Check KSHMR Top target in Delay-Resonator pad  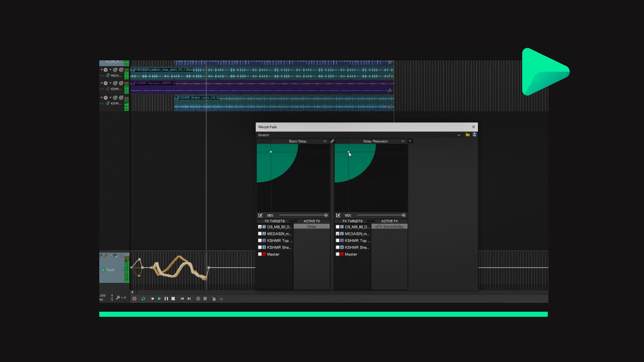[337, 241]
